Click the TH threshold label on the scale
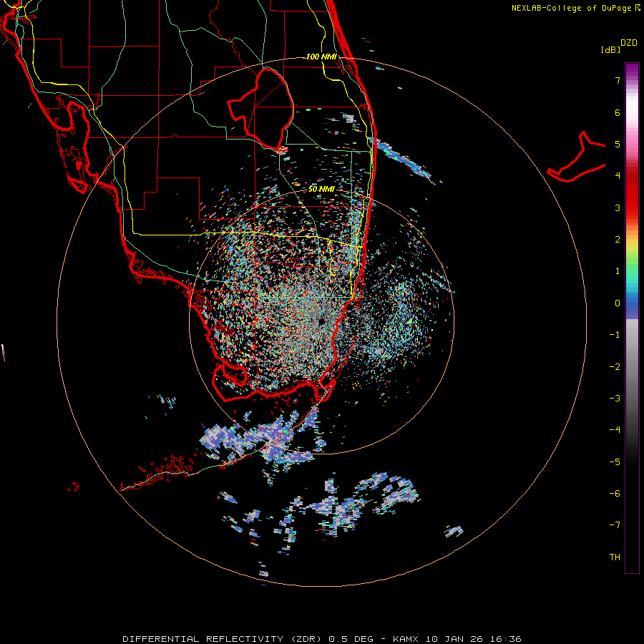 pos(615,557)
